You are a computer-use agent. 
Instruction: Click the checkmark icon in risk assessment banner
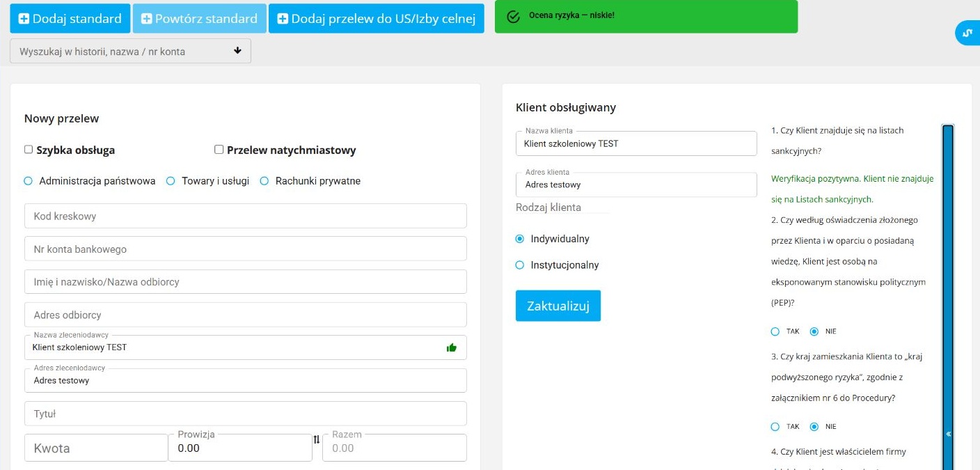pos(514,17)
